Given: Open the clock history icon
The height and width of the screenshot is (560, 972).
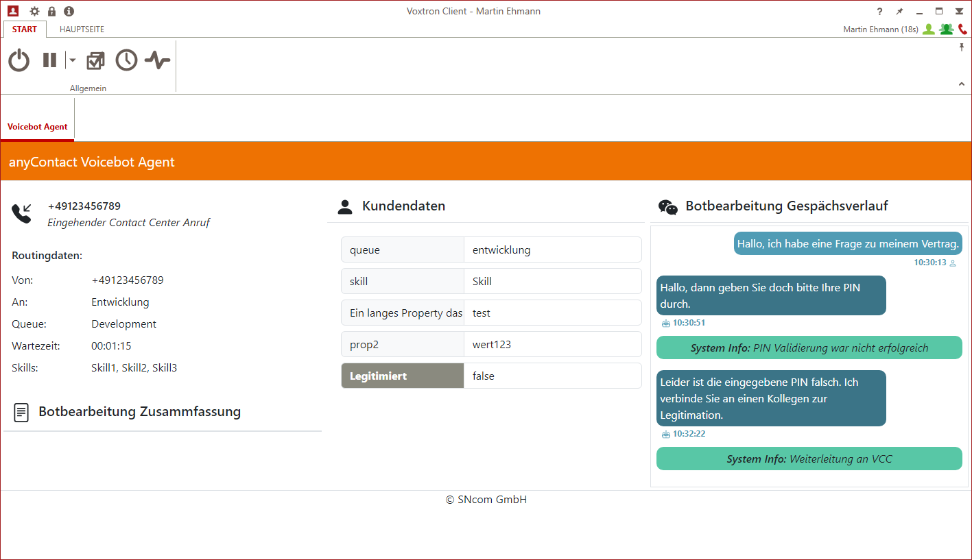Looking at the screenshot, I should click(x=126, y=60).
